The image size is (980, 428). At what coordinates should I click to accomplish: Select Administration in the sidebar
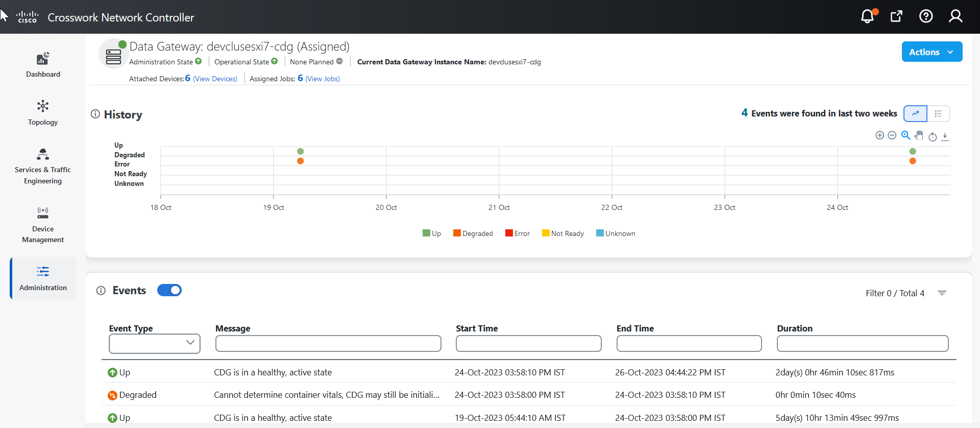[43, 278]
